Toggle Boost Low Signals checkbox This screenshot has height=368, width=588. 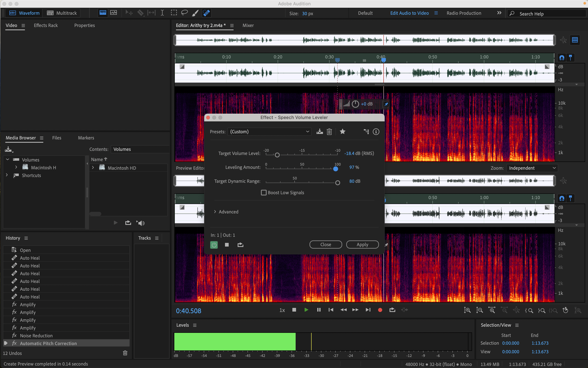264,193
